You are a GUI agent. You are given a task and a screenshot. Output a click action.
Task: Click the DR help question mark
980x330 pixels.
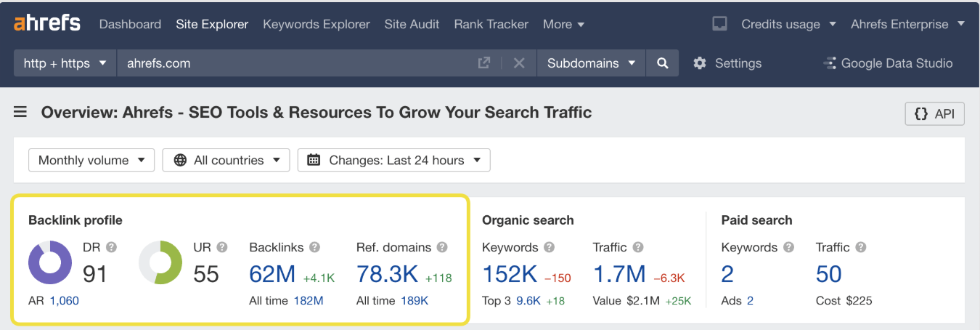click(112, 247)
